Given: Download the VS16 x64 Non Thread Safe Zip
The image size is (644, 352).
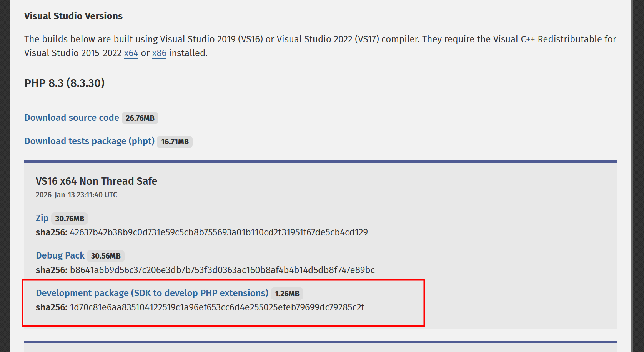Looking at the screenshot, I should (x=42, y=218).
